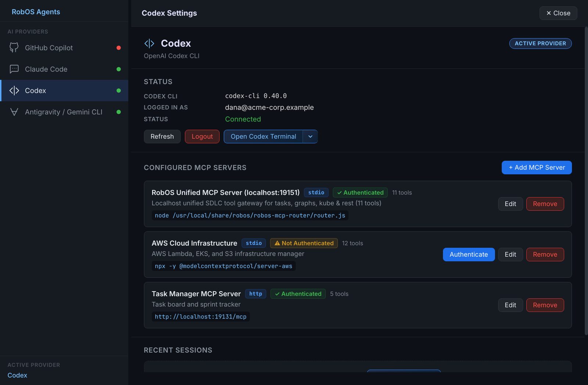588x385 pixels.
Task: Select Antigravity / Gemini CLI provider
Action: point(64,112)
